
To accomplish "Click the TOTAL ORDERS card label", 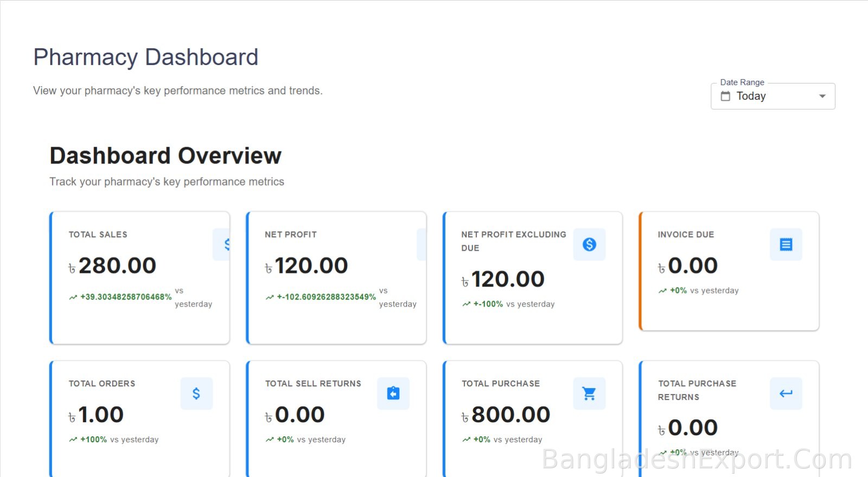I will click(x=102, y=384).
